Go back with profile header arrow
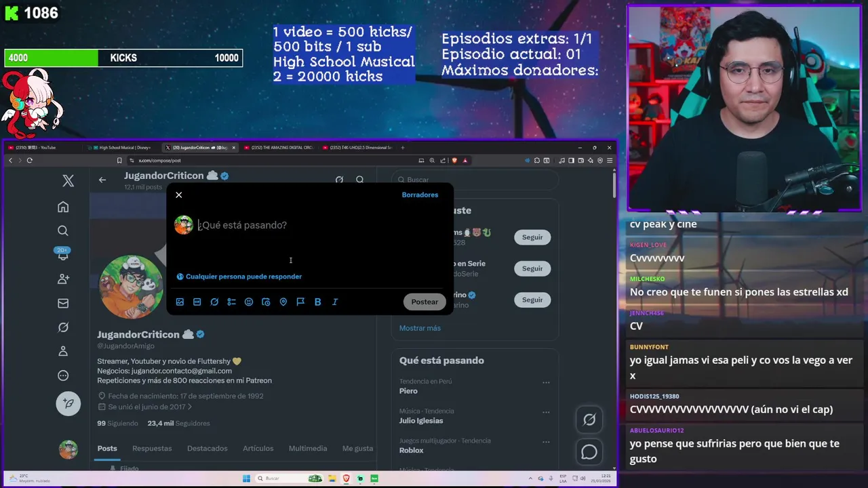Screen dimensions: 868x488 (102, 180)
